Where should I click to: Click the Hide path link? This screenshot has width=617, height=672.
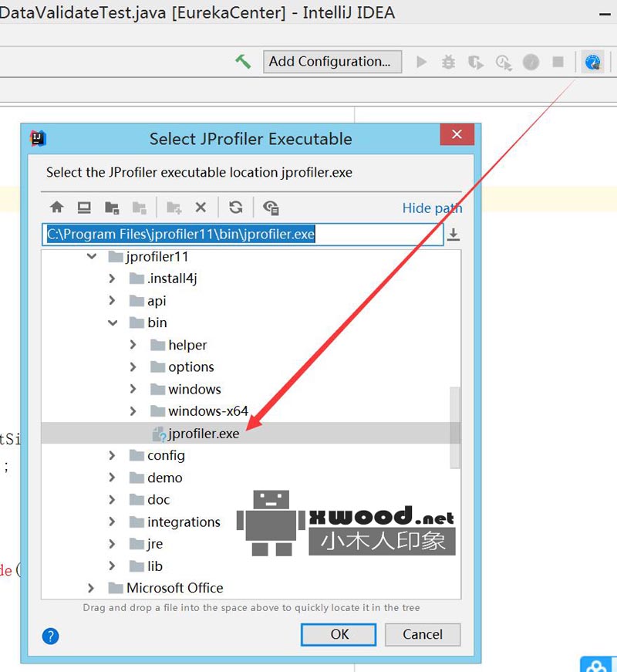pos(432,208)
